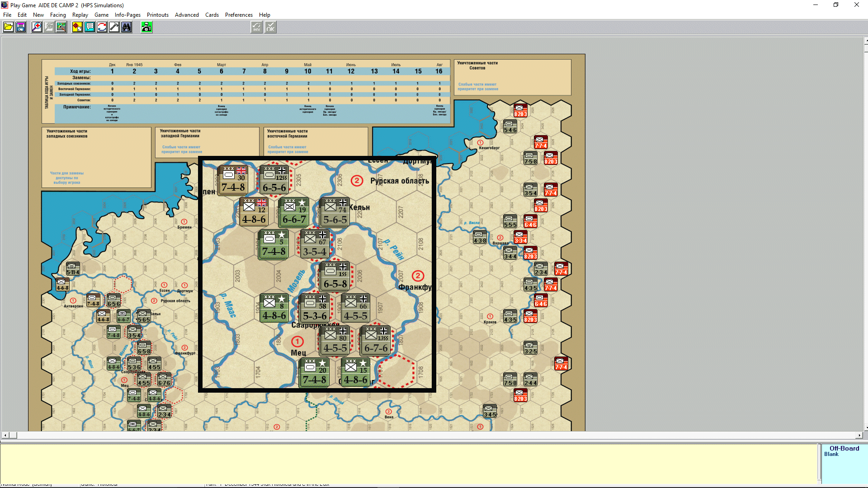The image size is (868, 488).
Task: Click the OK checkmark toolbar button
Action: click(x=270, y=27)
